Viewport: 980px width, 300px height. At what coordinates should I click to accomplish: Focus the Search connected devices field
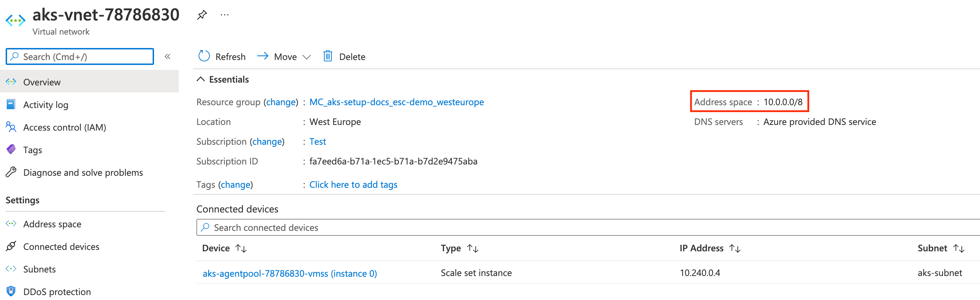pos(571,227)
